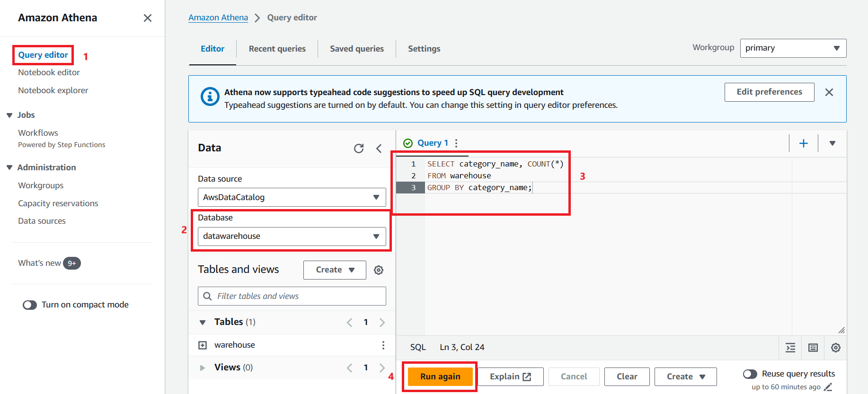Go to previous page of Tables

tap(350, 323)
